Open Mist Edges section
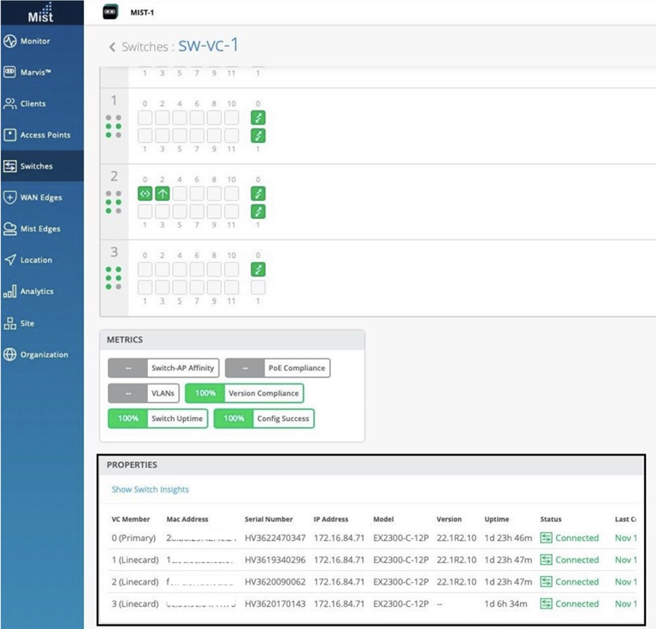Viewport: 656px width, 629px height. click(x=42, y=228)
